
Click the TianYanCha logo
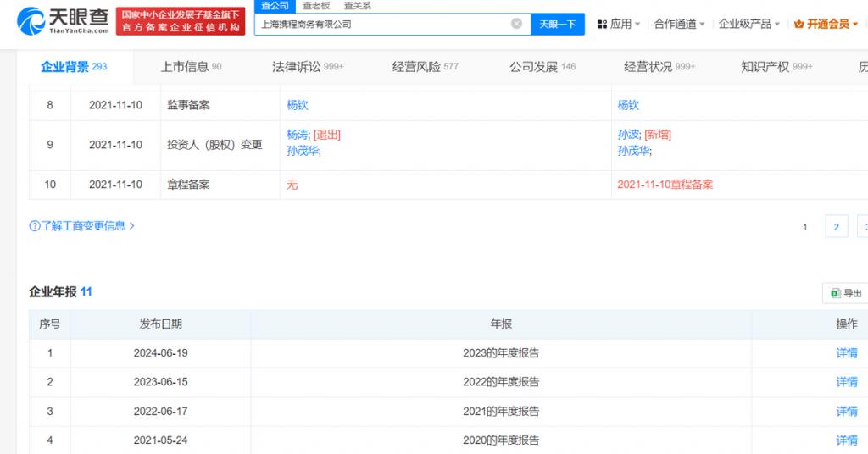pyautogui.click(x=63, y=20)
